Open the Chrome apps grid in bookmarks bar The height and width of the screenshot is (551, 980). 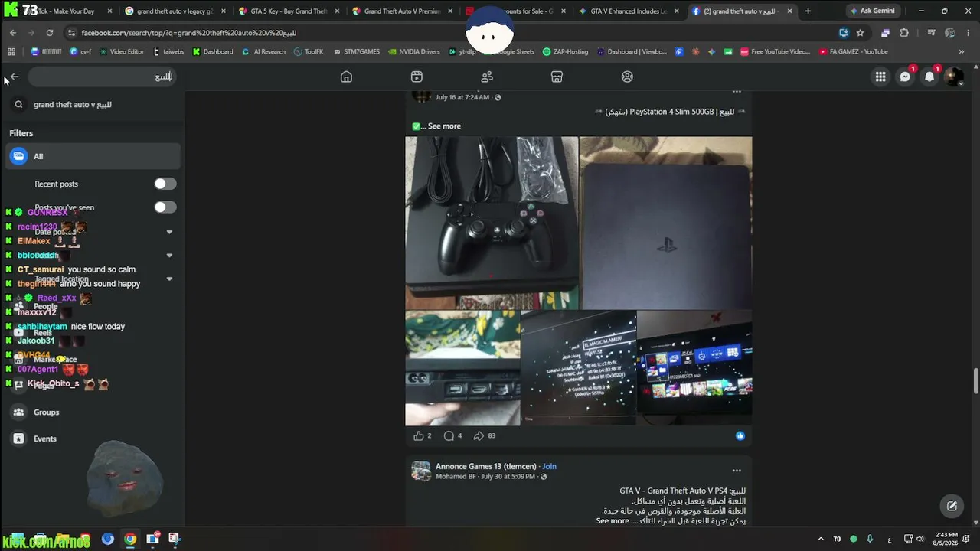coord(11,52)
